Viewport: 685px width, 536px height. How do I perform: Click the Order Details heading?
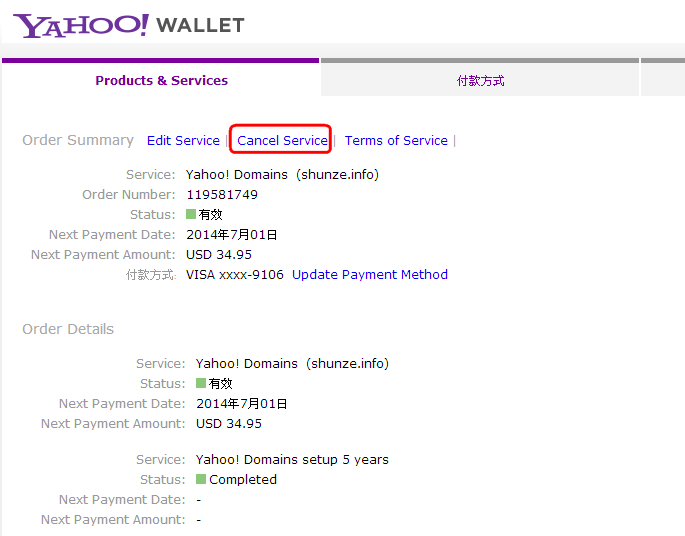68,329
